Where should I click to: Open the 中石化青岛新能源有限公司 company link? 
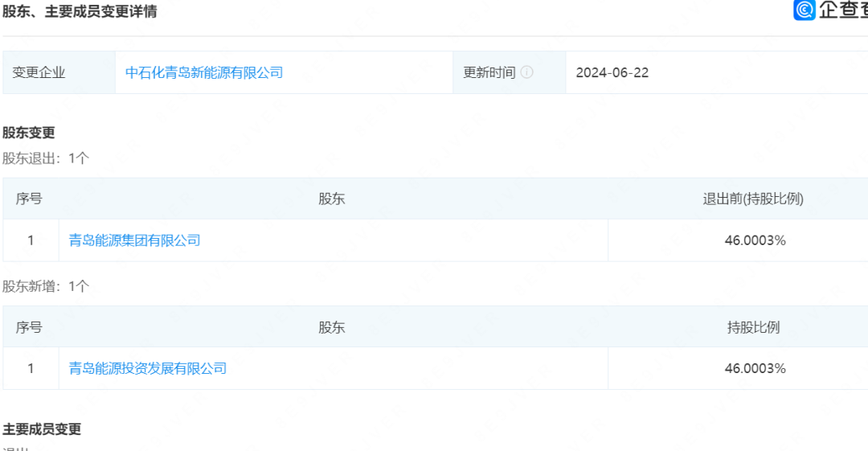[203, 72]
